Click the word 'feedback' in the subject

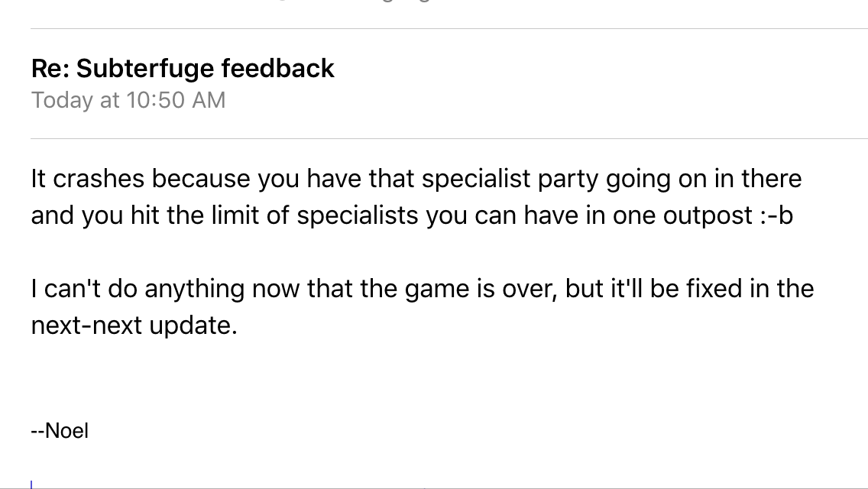click(278, 69)
